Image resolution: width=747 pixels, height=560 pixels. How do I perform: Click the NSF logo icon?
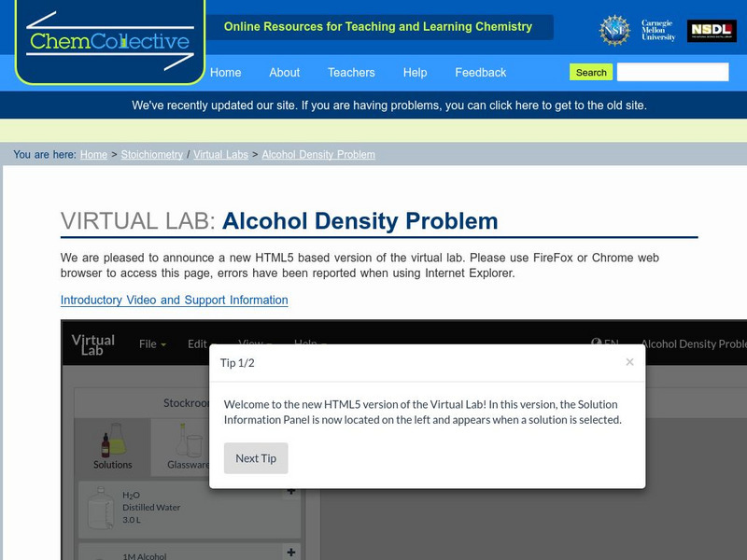point(614,31)
